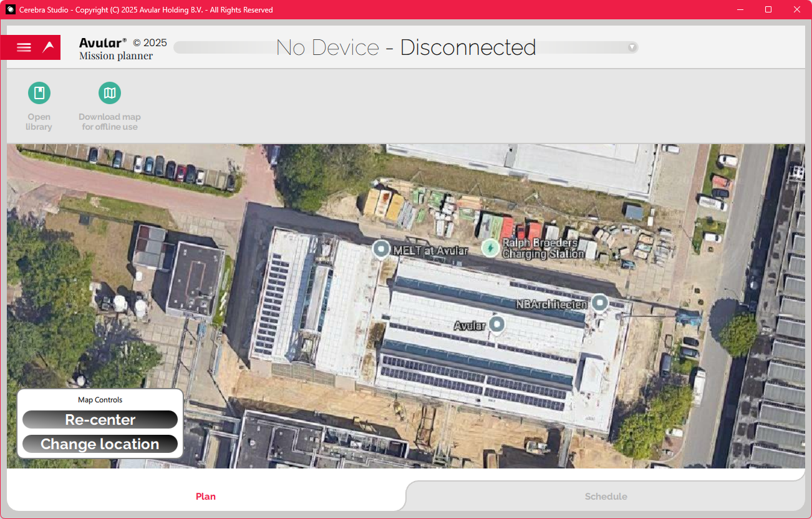Click the Re-center button

[x=100, y=420]
